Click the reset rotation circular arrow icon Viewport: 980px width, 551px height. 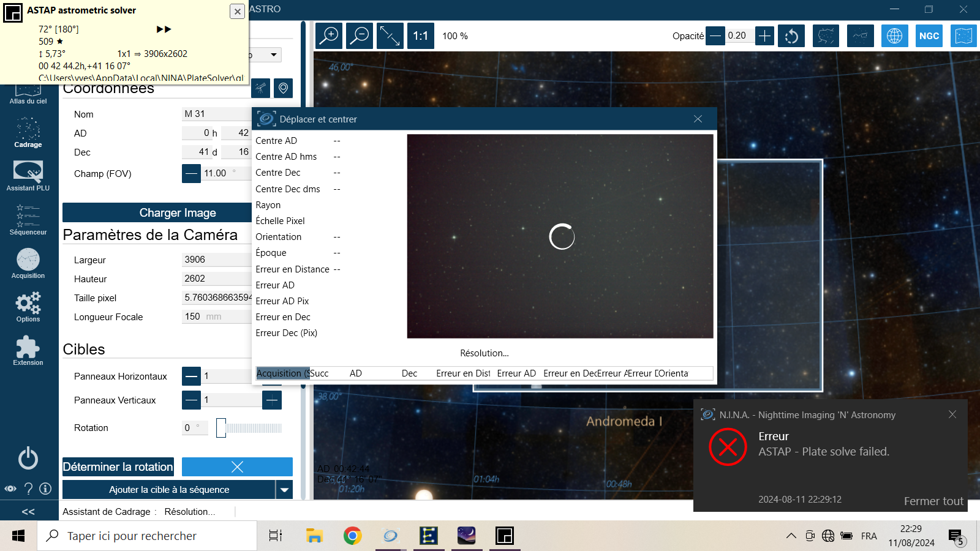point(791,36)
